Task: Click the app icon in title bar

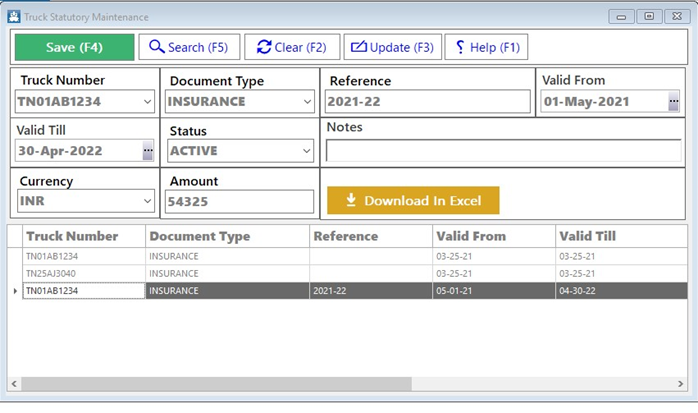Action: point(14,17)
